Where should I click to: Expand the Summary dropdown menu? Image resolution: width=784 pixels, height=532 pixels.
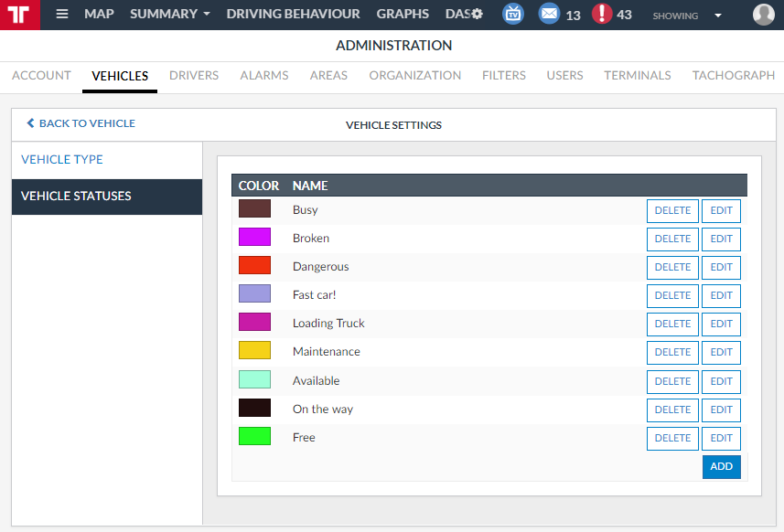(169, 15)
